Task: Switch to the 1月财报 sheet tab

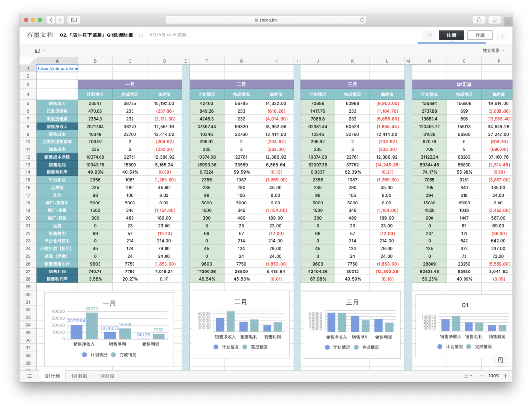Action: point(106,376)
